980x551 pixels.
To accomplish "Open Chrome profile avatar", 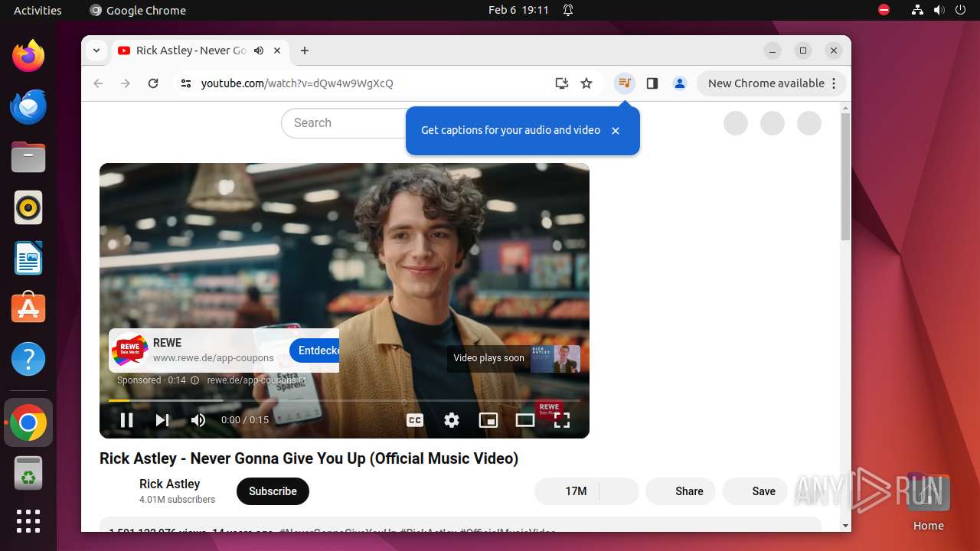I will pyautogui.click(x=680, y=83).
